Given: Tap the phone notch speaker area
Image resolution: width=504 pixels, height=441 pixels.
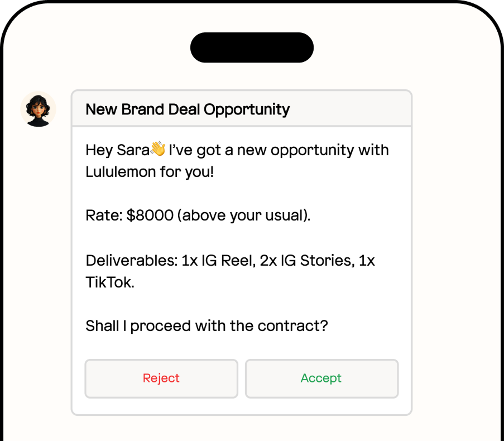Looking at the screenshot, I should pyautogui.click(x=252, y=47).
